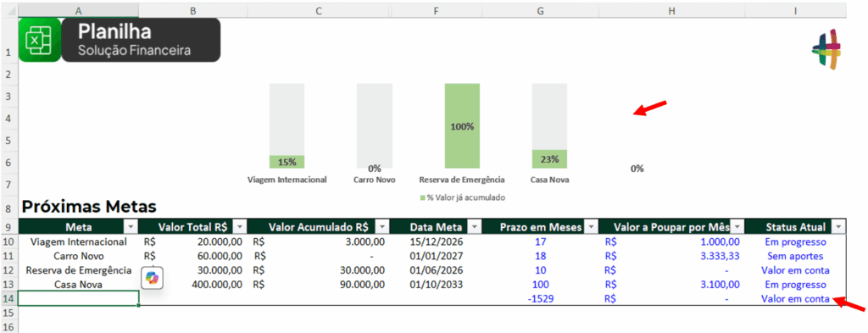Select row 10 header
The image size is (868, 333).
[8, 241]
